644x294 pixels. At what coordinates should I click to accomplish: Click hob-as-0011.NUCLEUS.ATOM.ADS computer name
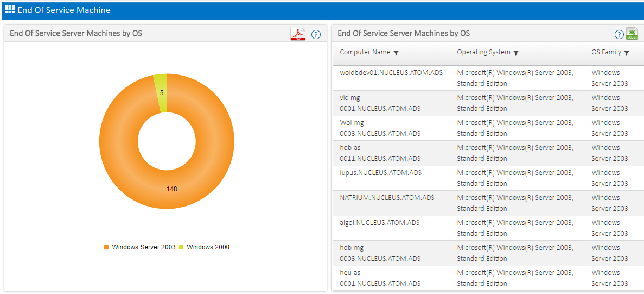coord(380,153)
